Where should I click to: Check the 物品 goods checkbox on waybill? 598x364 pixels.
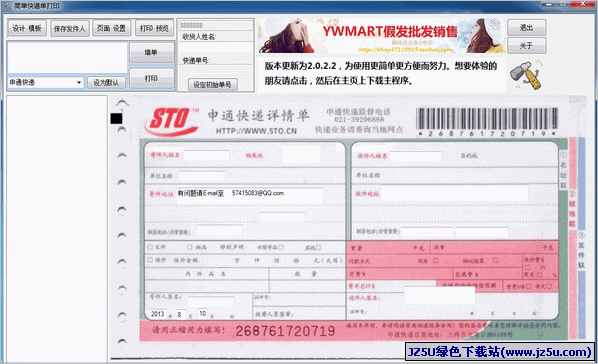coord(190,247)
